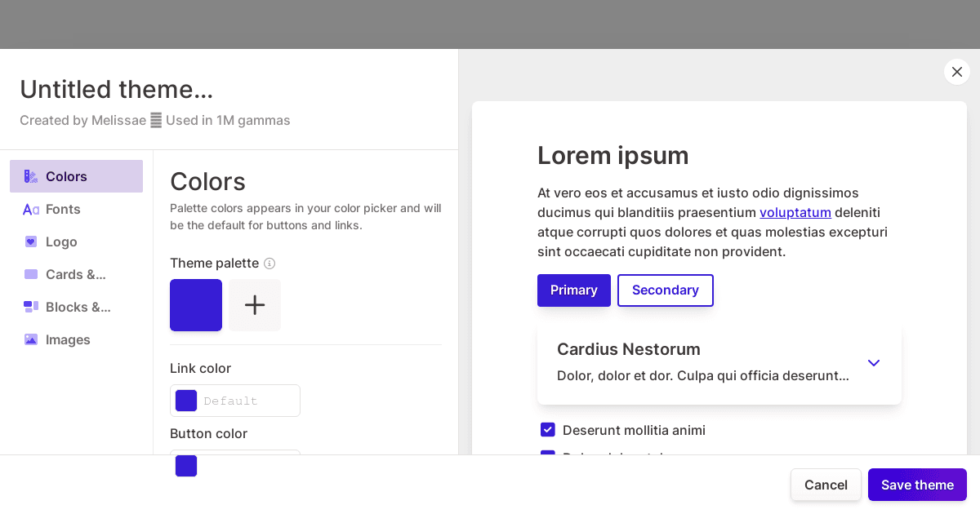
Task: Open the Images section
Action: tap(76, 339)
